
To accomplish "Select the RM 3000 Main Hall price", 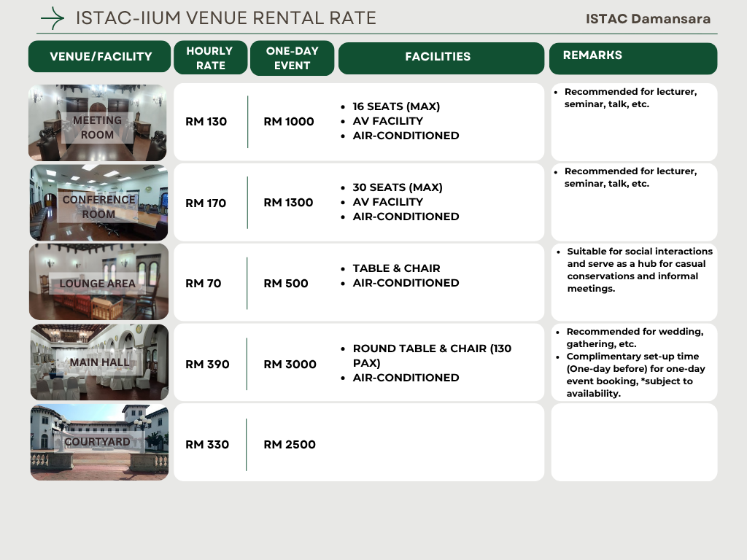I will (x=290, y=364).
